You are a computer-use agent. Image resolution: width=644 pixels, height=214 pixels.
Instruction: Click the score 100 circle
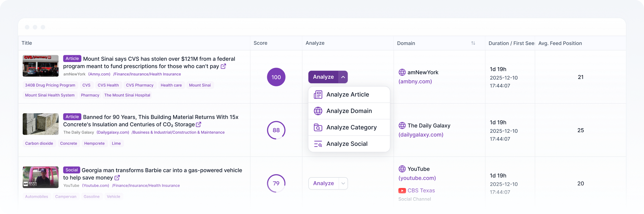click(x=276, y=77)
